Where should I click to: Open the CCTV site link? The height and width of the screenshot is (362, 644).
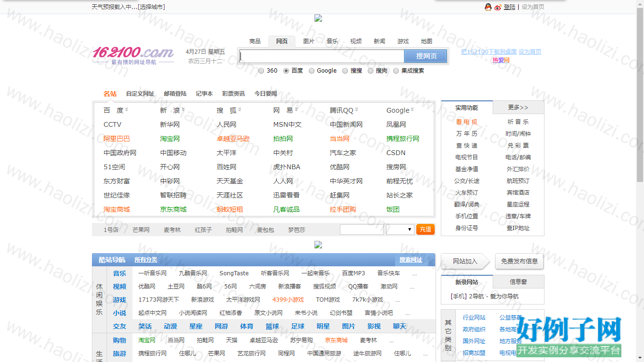click(x=112, y=124)
